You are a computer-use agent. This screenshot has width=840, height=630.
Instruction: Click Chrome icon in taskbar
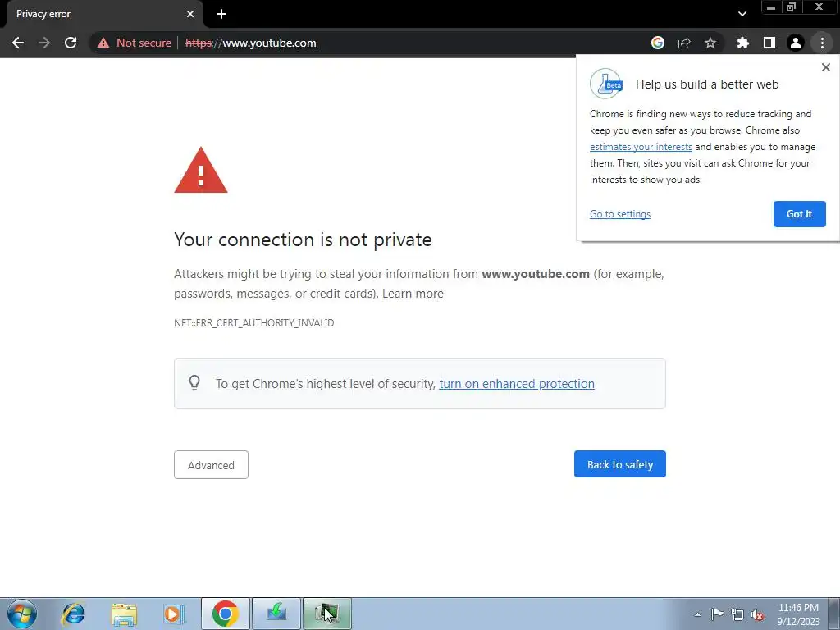[x=226, y=614]
